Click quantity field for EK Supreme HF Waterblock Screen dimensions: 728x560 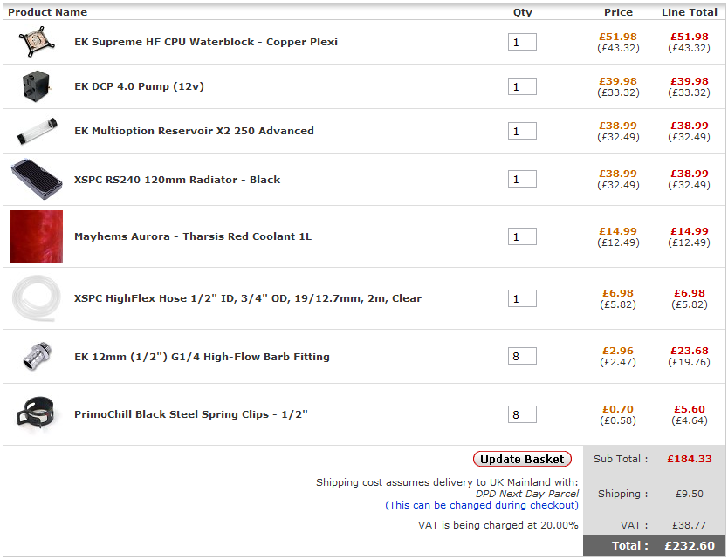click(522, 42)
